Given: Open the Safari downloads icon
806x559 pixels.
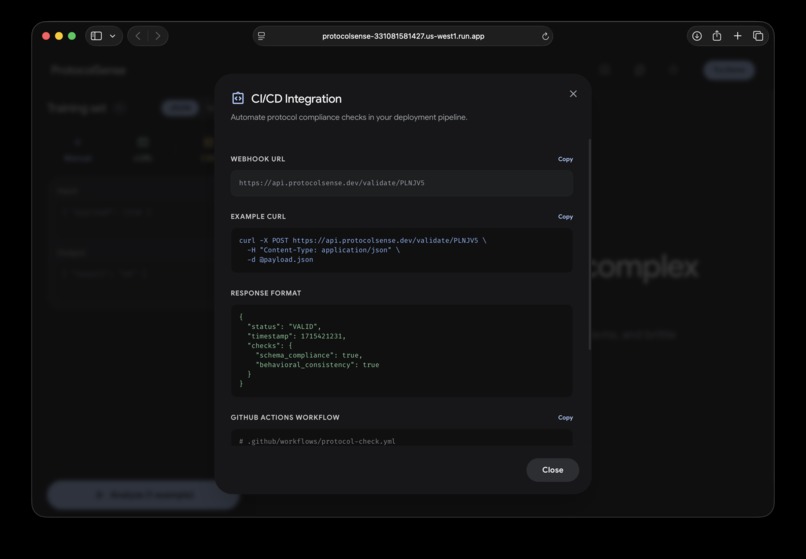Looking at the screenshot, I should pos(697,36).
